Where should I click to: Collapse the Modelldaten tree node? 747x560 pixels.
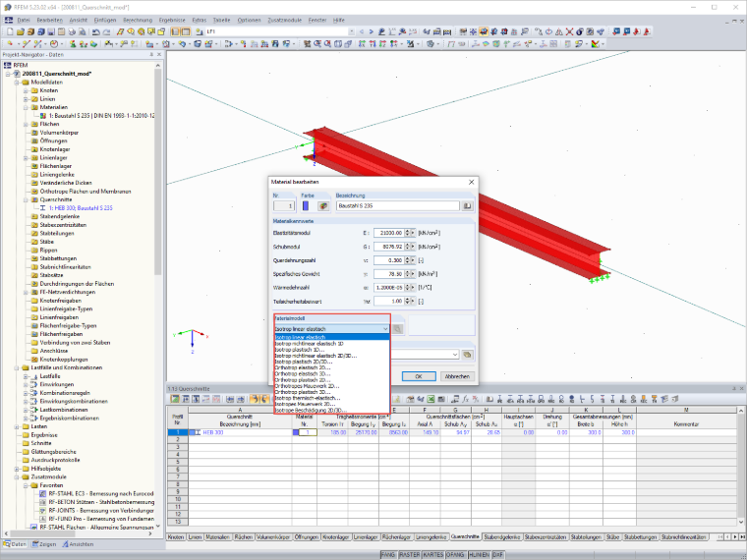(x=16, y=82)
